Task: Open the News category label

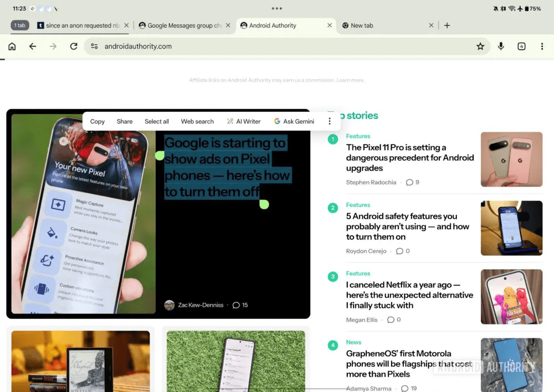Action: click(x=353, y=343)
